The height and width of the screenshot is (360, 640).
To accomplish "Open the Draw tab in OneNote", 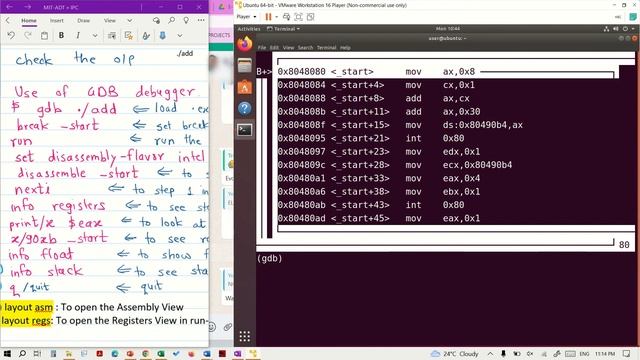I will [x=84, y=20].
